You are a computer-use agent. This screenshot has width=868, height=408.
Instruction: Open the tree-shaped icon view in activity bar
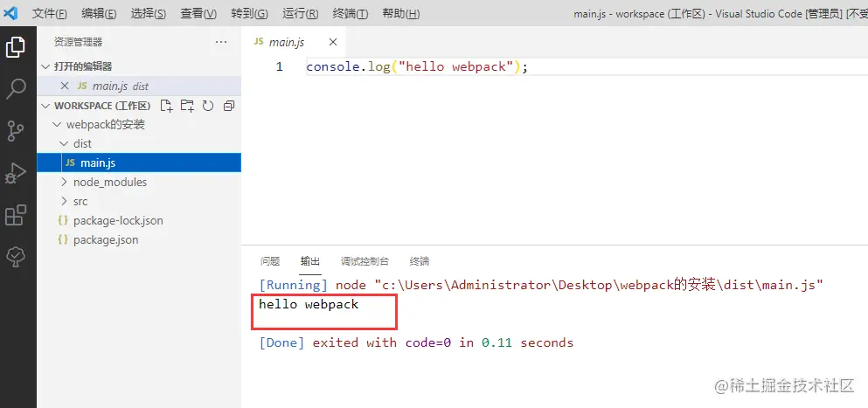point(16,256)
